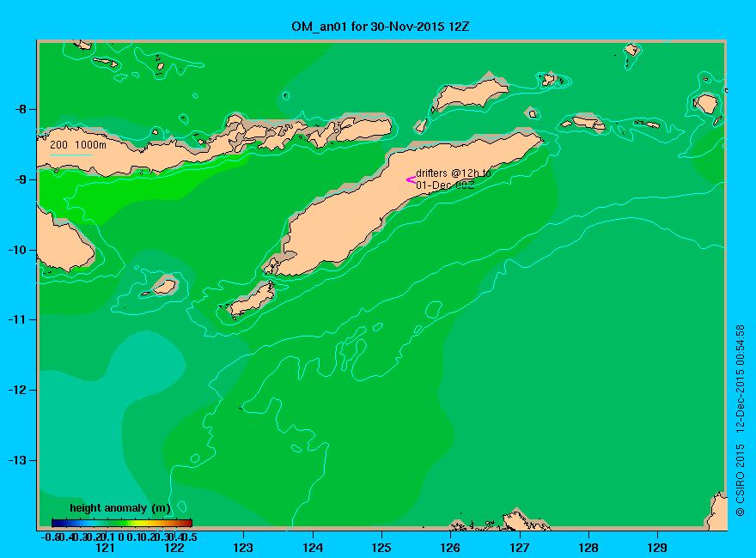
Task: Click the 'height anomaly (m)' legend title
Action: [x=120, y=508]
